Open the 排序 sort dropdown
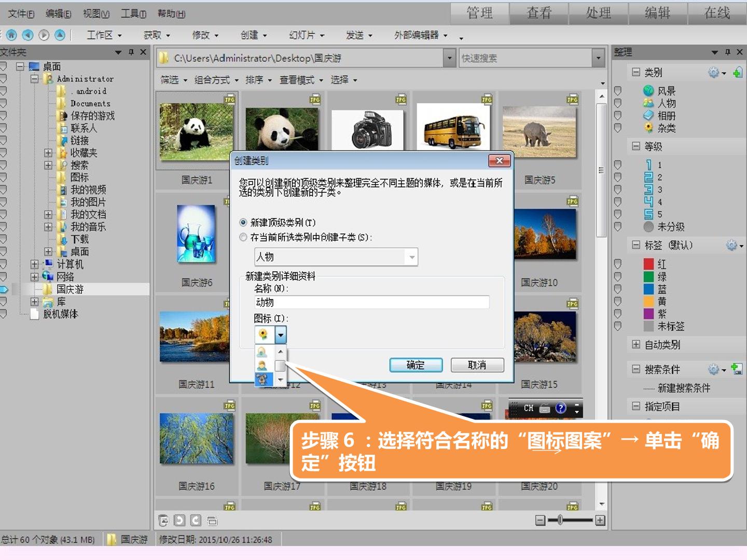Image resolution: width=747 pixels, height=560 pixels. (x=259, y=80)
